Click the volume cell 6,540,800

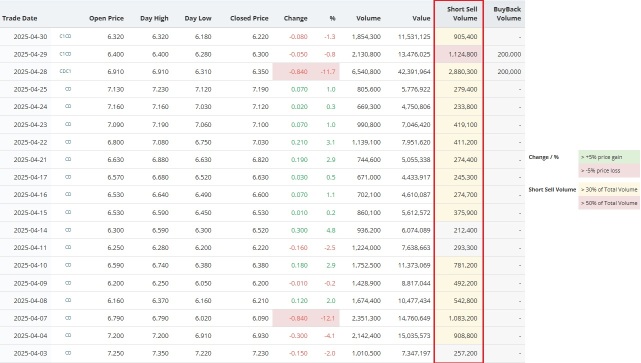click(366, 72)
